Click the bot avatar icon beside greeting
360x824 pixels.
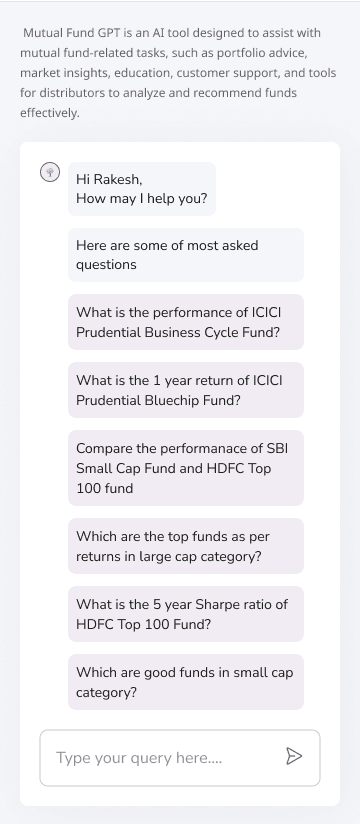pyautogui.click(x=50, y=172)
